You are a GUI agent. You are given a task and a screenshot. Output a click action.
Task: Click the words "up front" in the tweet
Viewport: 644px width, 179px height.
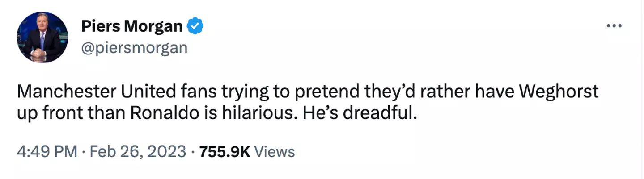coord(47,113)
